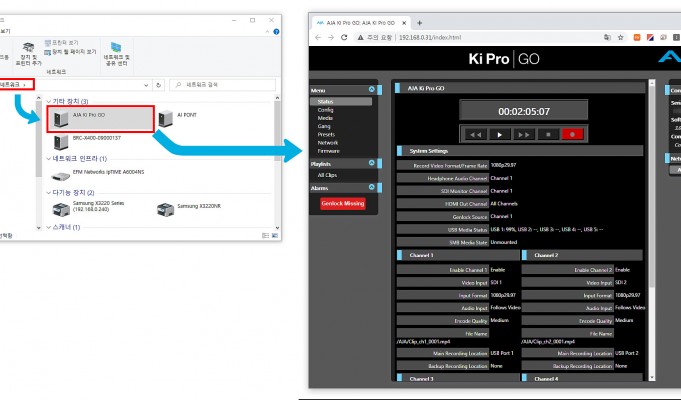Start recording with the red record button
681x400 pixels.
(572, 135)
